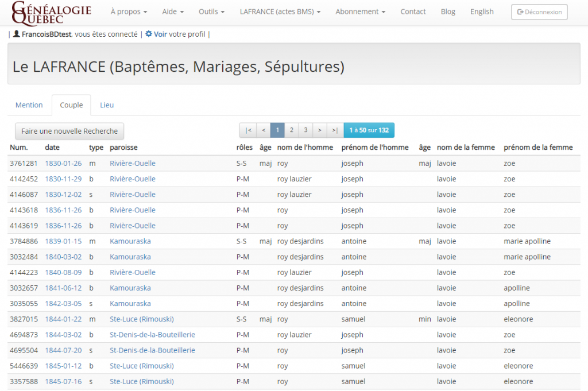Click St-Denis-de-la-Bouteillerie in row 4694873

click(152, 335)
